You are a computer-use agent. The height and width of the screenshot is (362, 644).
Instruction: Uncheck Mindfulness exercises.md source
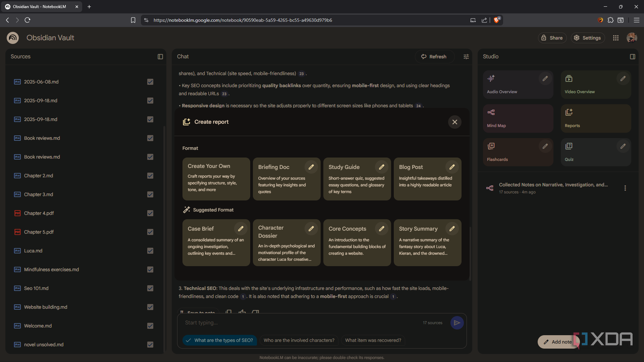click(x=150, y=269)
